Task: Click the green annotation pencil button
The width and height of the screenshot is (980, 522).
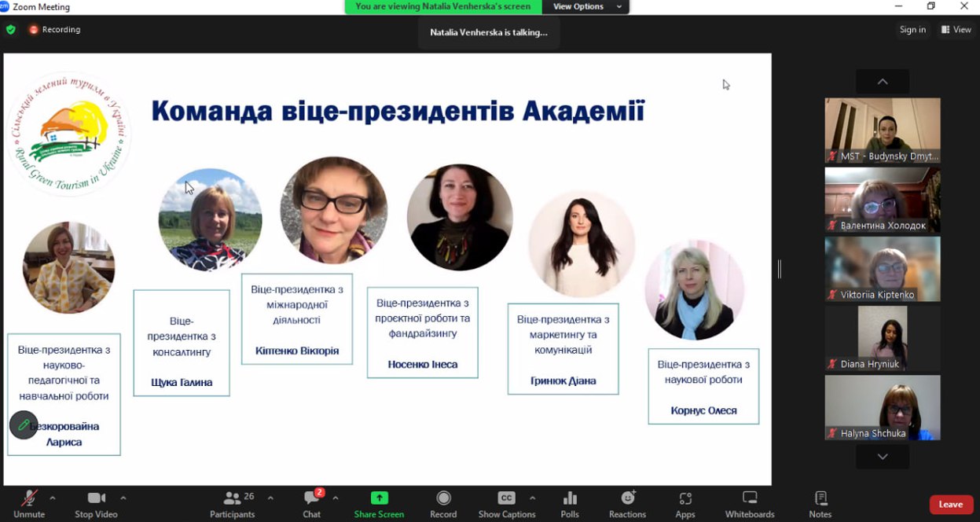Action: (24, 425)
